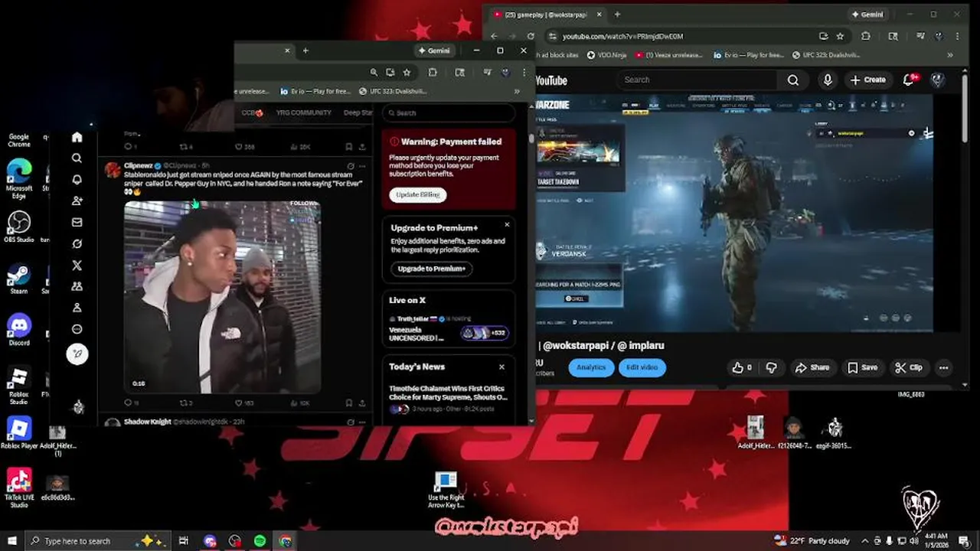This screenshot has height=551, width=980.
Task: Open YouTube Create menu
Action: [867, 80]
